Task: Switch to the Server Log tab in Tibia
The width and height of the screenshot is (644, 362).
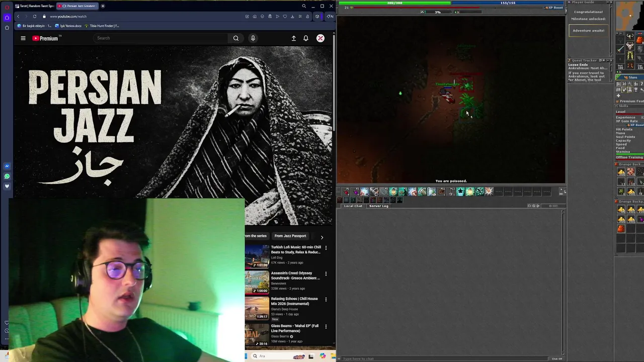Action: (x=378, y=206)
